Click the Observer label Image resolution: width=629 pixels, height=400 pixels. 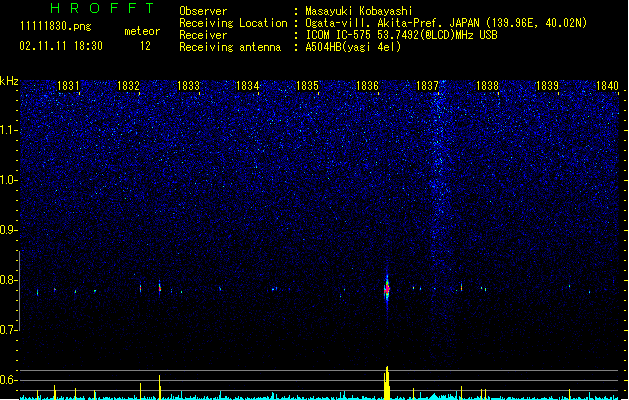click(203, 11)
